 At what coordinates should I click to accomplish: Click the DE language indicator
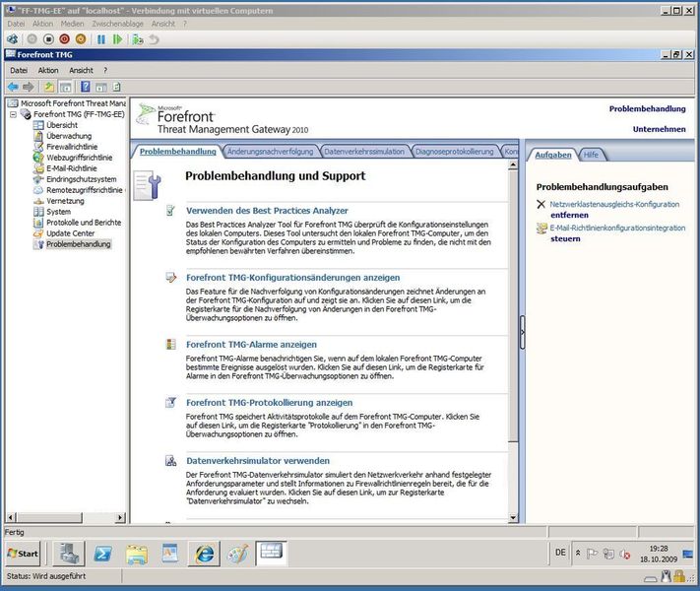coord(560,553)
